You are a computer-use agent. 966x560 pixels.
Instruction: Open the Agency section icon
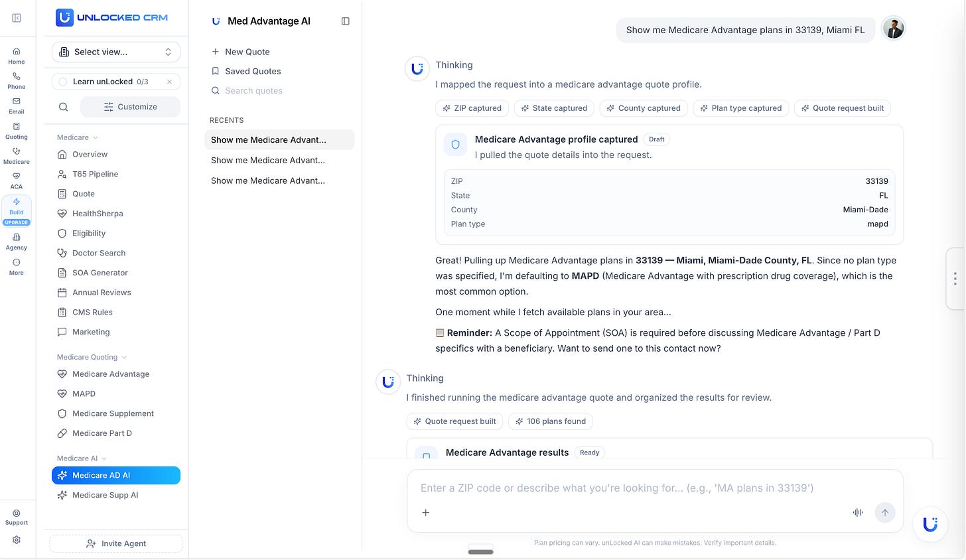17,242
